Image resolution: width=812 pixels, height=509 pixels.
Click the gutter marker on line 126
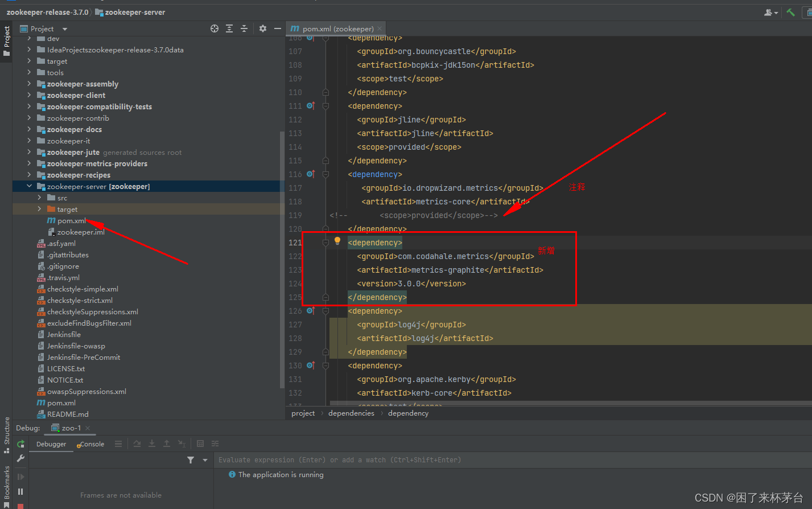310,311
